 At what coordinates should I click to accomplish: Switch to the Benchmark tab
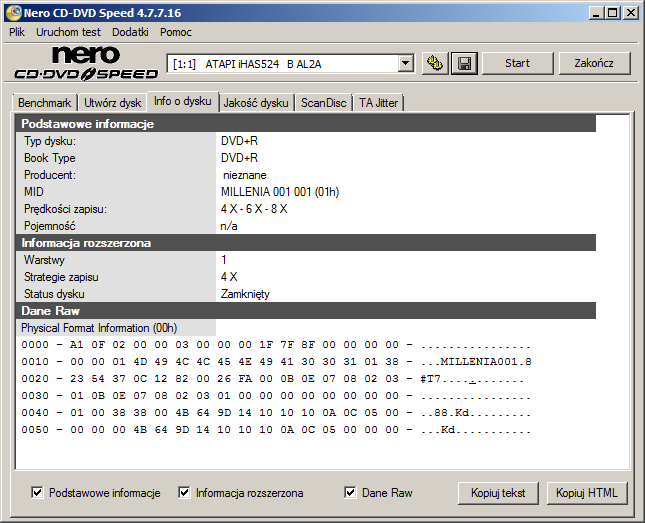[x=44, y=103]
